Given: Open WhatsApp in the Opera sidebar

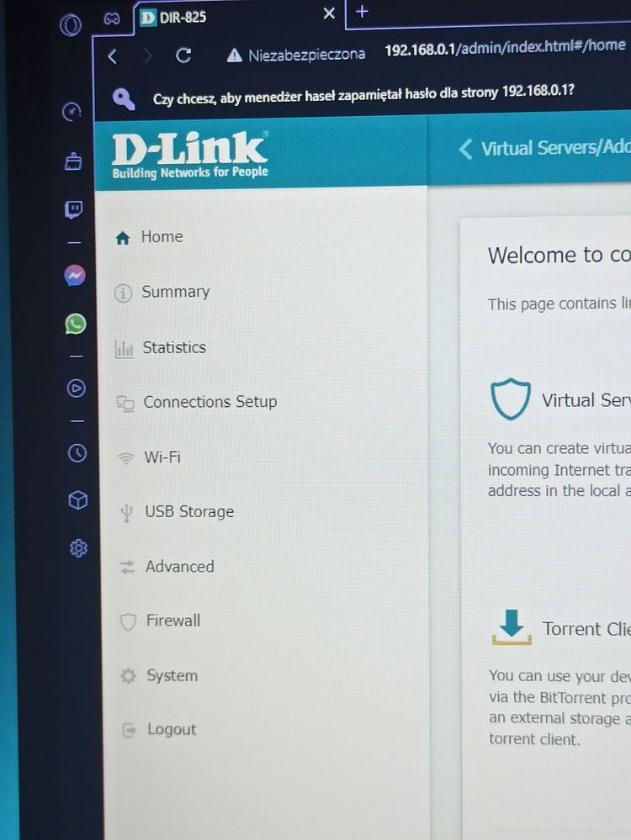Looking at the screenshot, I should 76,324.
